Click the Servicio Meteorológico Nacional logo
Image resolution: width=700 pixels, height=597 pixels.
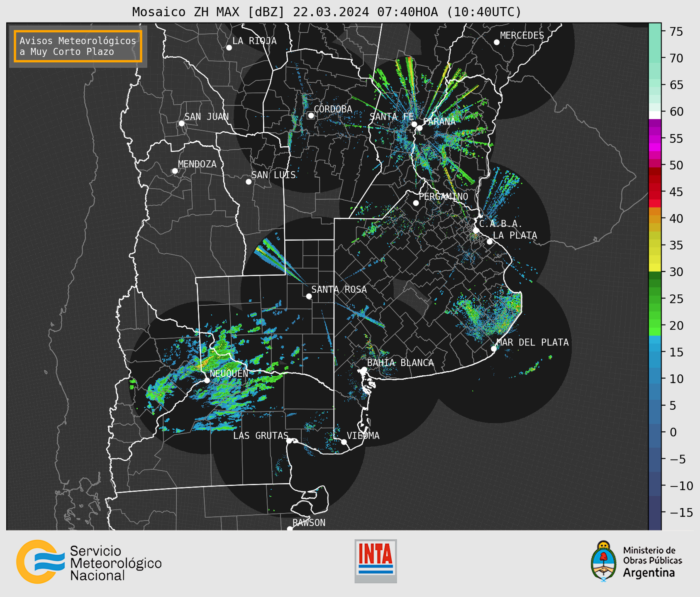(x=89, y=562)
